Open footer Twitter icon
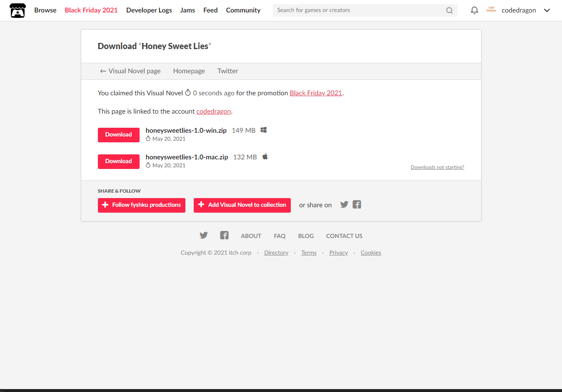 (x=204, y=236)
